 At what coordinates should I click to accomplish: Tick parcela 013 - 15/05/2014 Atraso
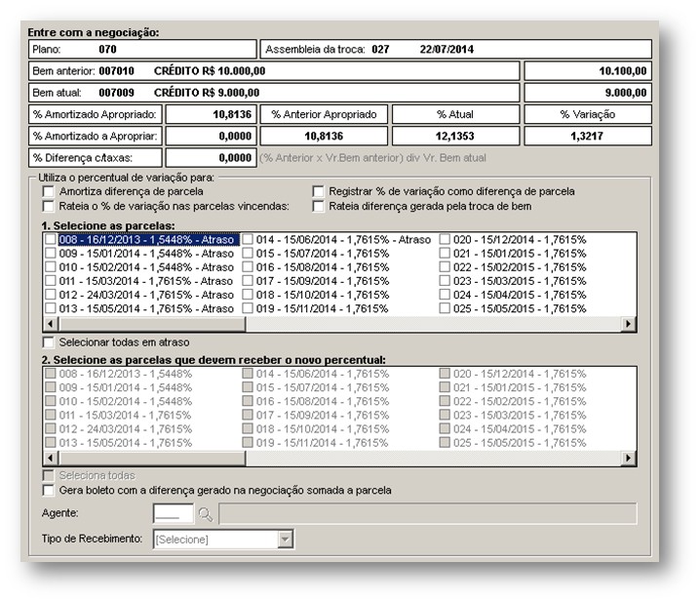coord(51,308)
